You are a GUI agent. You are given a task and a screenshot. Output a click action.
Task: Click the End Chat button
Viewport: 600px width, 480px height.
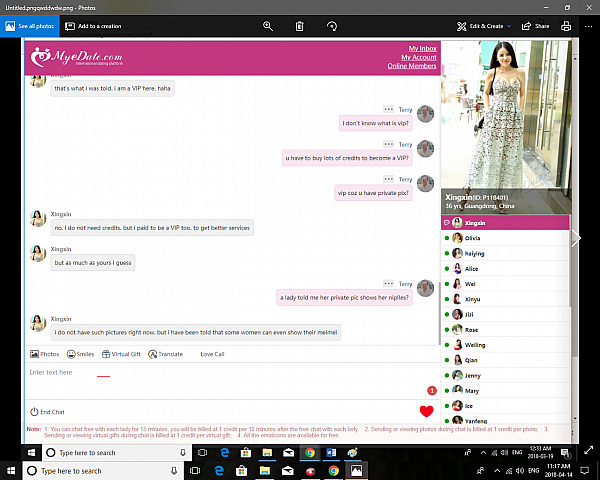point(47,411)
